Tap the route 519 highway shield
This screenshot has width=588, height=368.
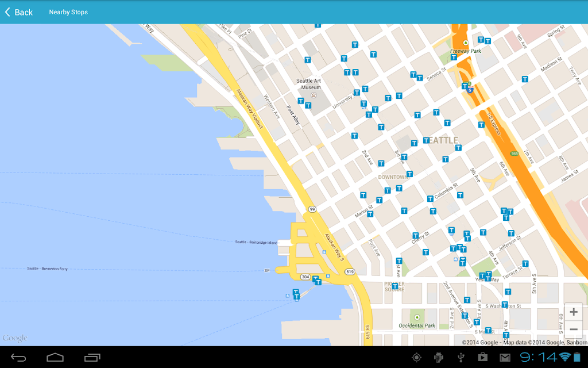(x=350, y=271)
